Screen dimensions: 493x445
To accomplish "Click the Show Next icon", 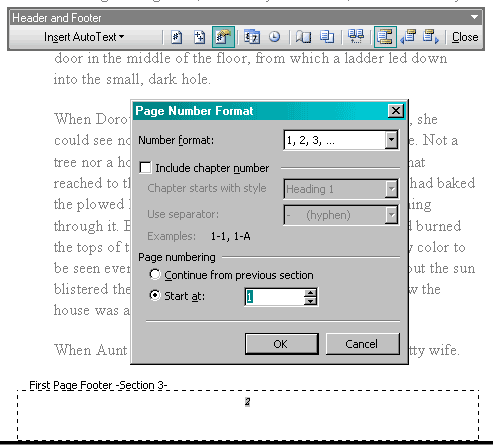I will pos(431,37).
